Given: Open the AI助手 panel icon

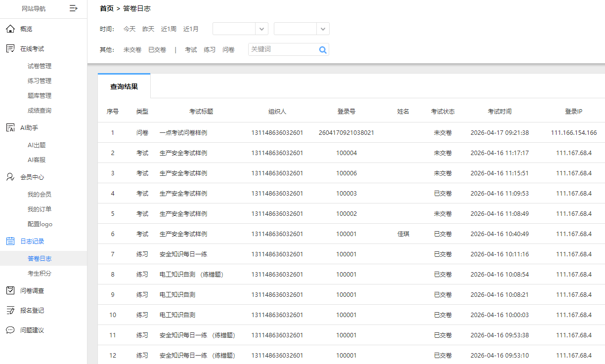Looking at the screenshot, I should click(x=9, y=127).
